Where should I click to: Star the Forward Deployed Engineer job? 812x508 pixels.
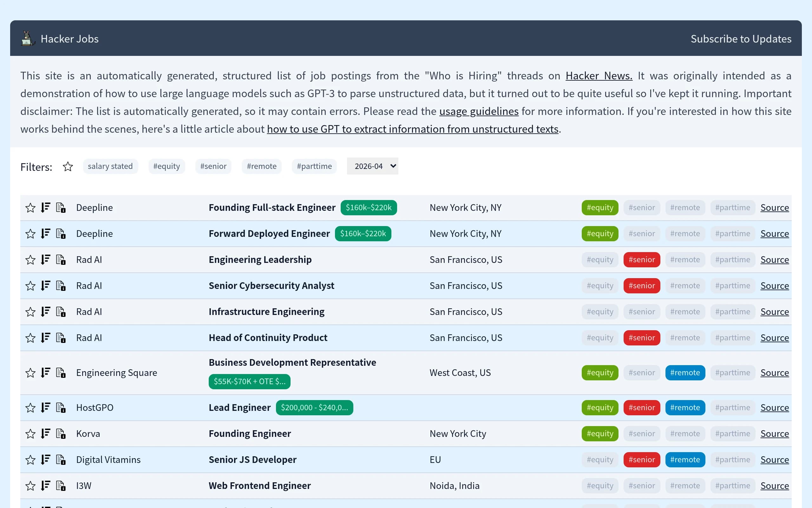(x=30, y=233)
